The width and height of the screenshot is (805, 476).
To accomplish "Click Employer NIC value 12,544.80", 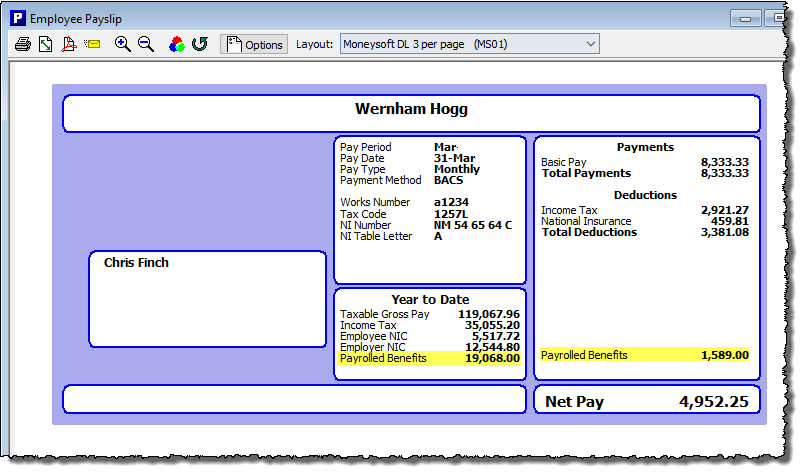I will coord(492,347).
